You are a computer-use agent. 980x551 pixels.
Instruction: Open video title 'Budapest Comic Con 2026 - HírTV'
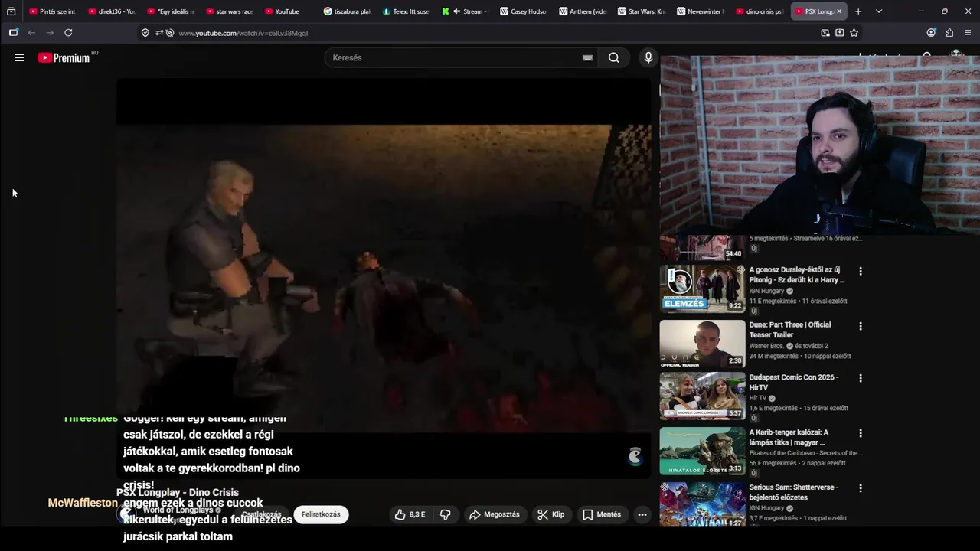pos(794,382)
